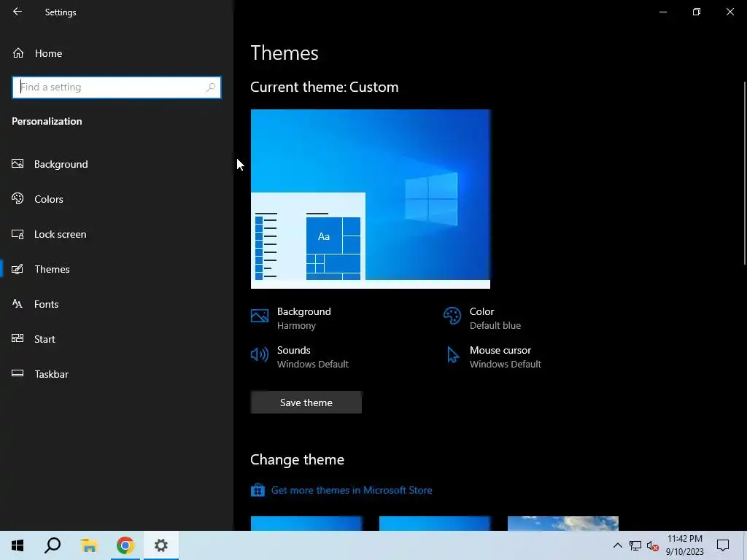This screenshot has height=560, width=747.
Task: Select the Themes sidebar entry
Action: click(x=117, y=269)
